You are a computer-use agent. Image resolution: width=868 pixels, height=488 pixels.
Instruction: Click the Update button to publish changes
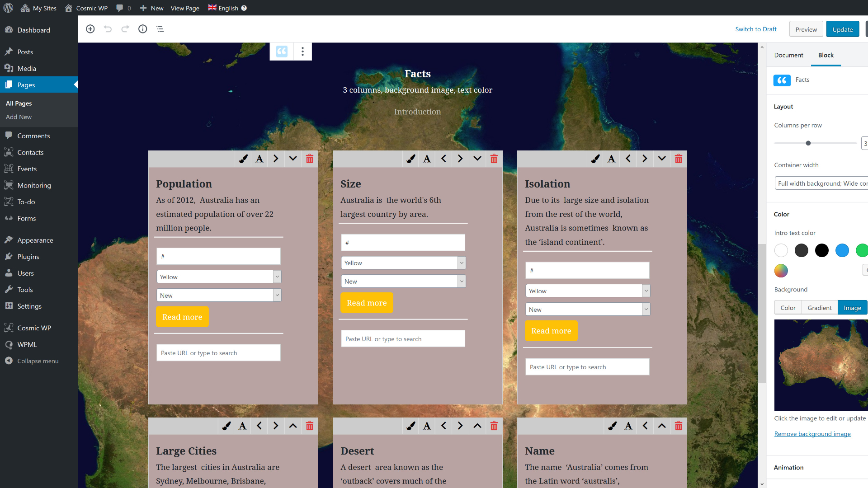[x=842, y=29]
